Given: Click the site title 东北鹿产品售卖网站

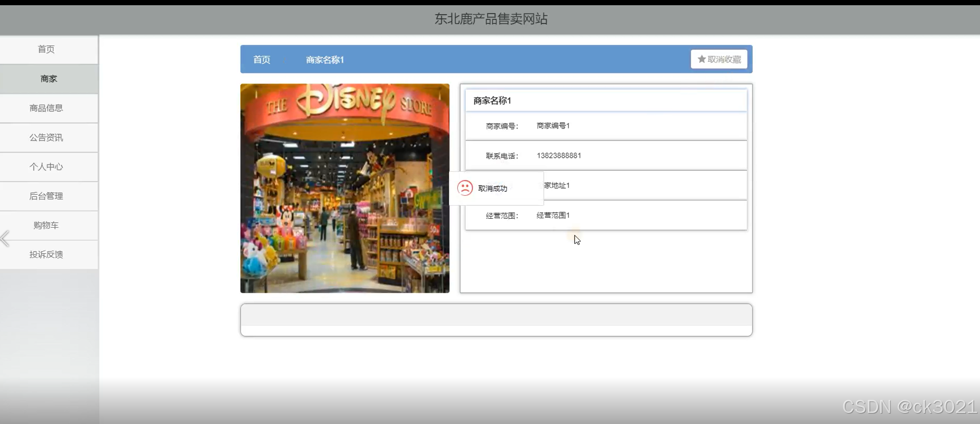Looking at the screenshot, I should 491,19.
